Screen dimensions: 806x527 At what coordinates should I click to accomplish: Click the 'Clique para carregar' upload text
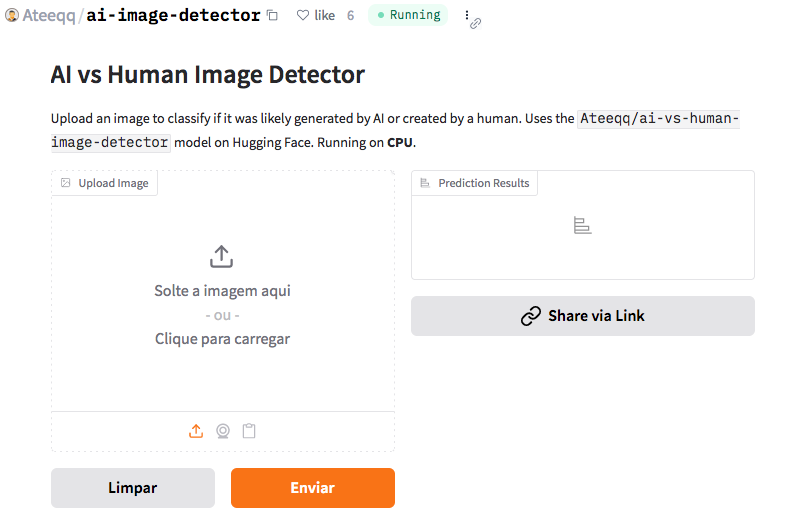[x=222, y=339]
